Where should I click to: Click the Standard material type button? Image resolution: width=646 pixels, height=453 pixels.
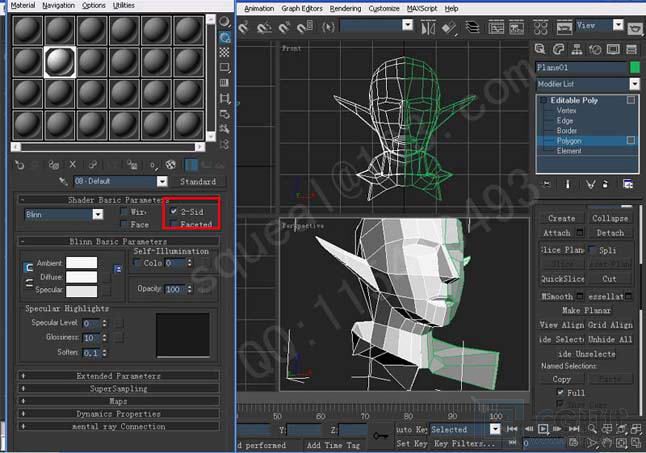pos(198,181)
